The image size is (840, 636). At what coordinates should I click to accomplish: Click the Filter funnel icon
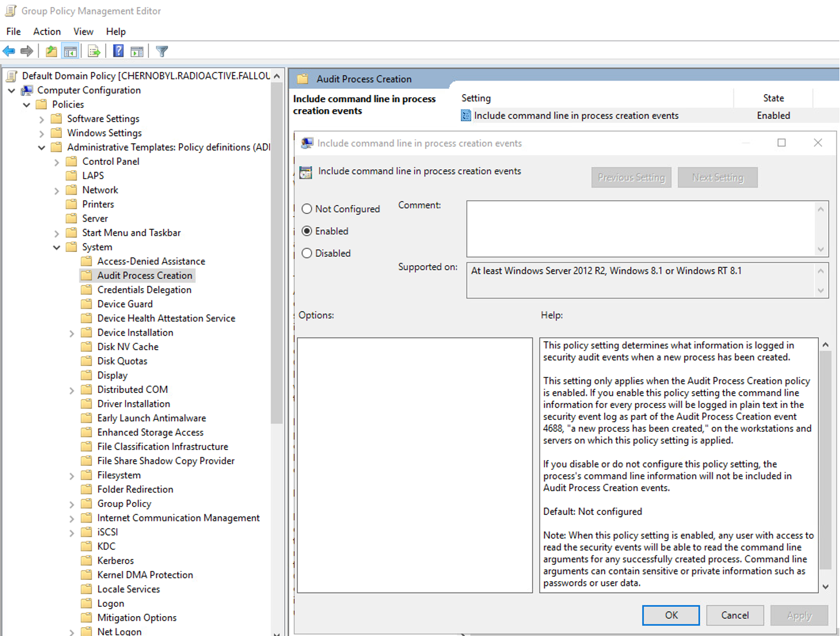(x=162, y=51)
